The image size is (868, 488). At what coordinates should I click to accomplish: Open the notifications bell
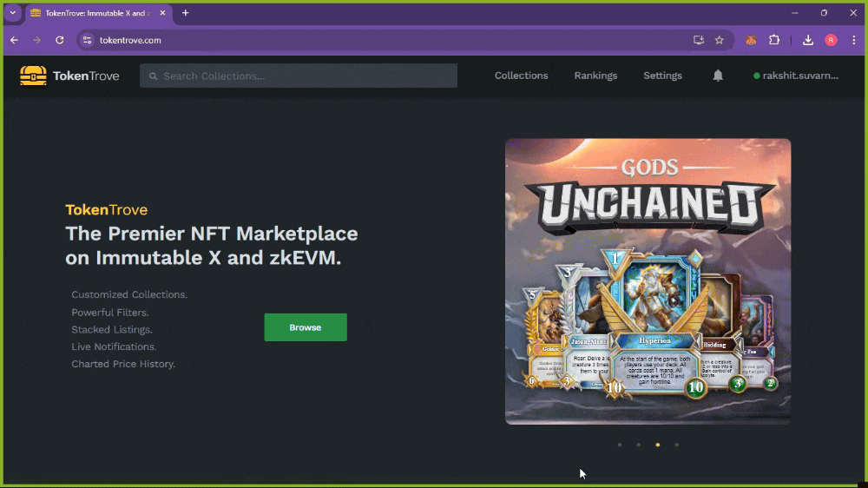pyautogui.click(x=718, y=76)
